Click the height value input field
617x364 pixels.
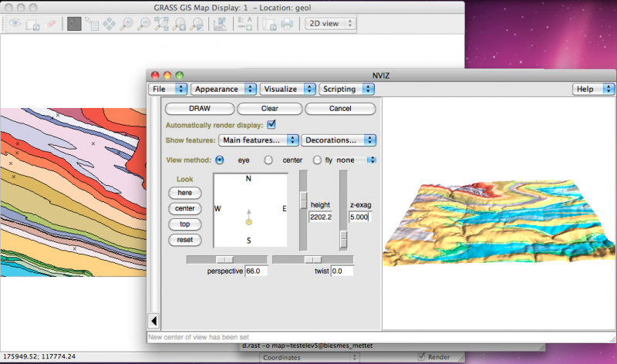tap(320, 217)
